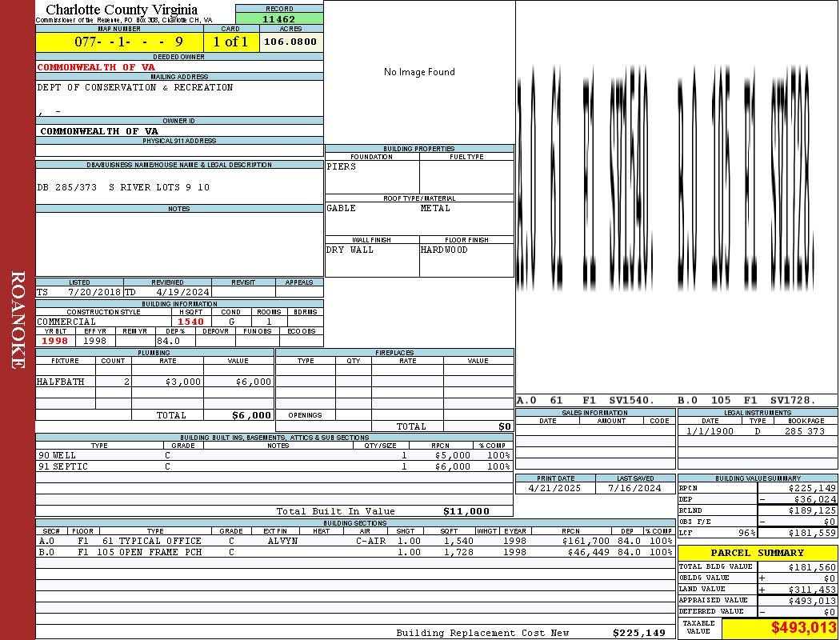
Task: Click H SQFT value 1540
Action: (190, 322)
